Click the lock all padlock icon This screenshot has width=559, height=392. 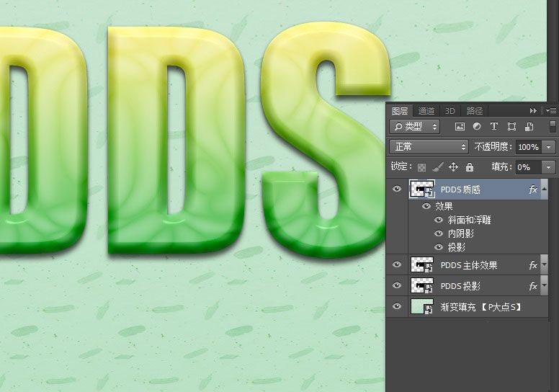470,167
